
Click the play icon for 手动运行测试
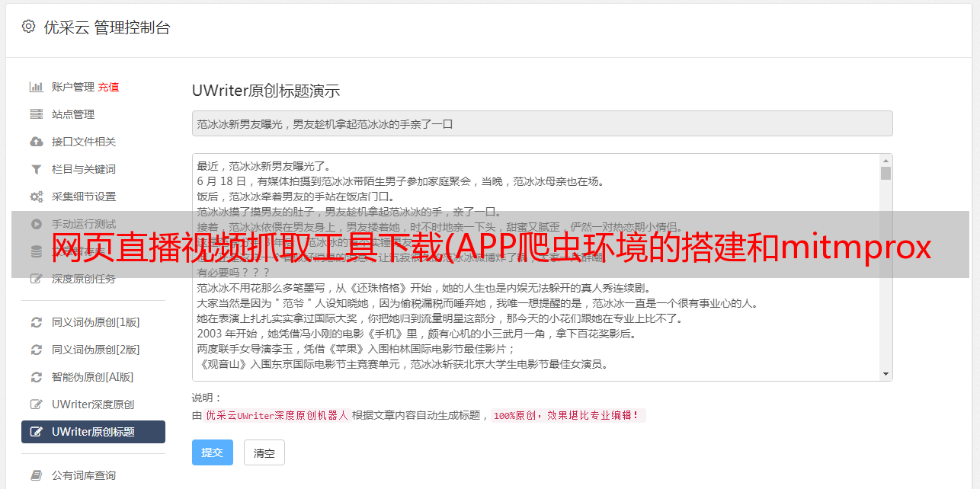(36, 224)
